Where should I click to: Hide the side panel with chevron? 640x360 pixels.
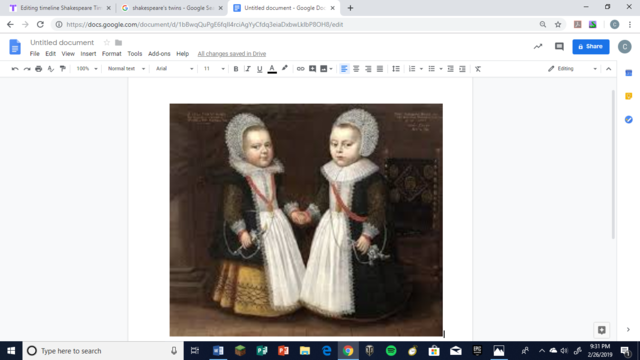[628, 329]
